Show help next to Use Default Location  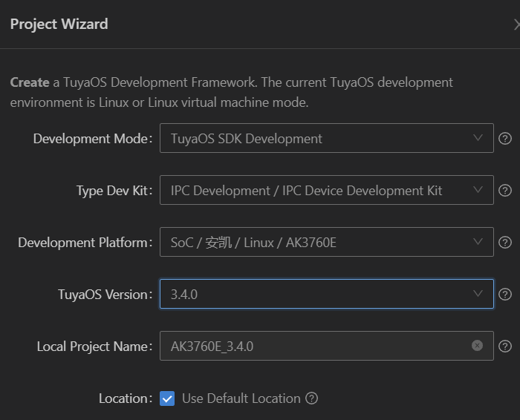[311, 398]
